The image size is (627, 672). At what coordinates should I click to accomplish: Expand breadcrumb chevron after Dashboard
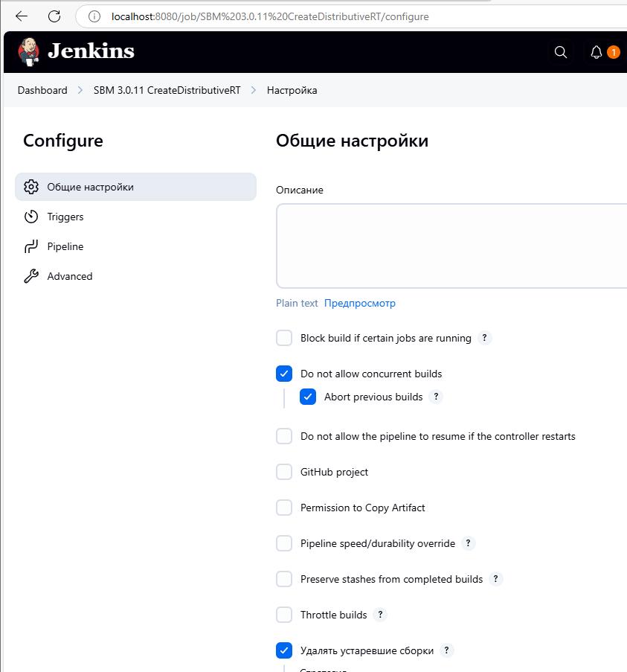pos(80,90)
